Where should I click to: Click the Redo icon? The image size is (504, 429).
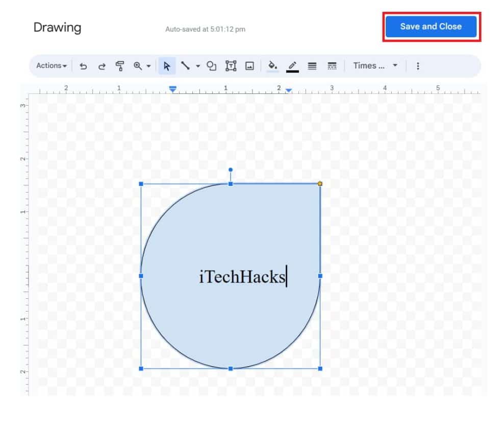click(x=102, y=65)
